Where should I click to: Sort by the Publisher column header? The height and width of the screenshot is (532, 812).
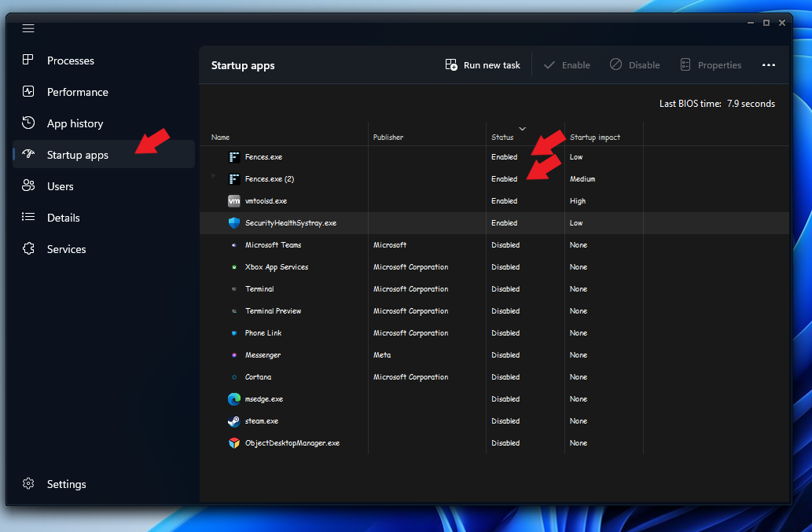388,138
